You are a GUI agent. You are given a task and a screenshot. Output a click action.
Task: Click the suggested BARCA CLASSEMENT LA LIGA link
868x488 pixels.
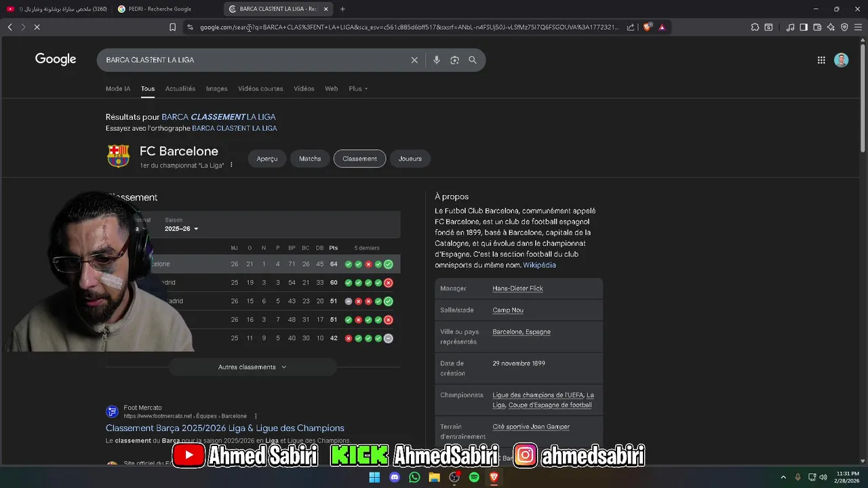point(218,117)
